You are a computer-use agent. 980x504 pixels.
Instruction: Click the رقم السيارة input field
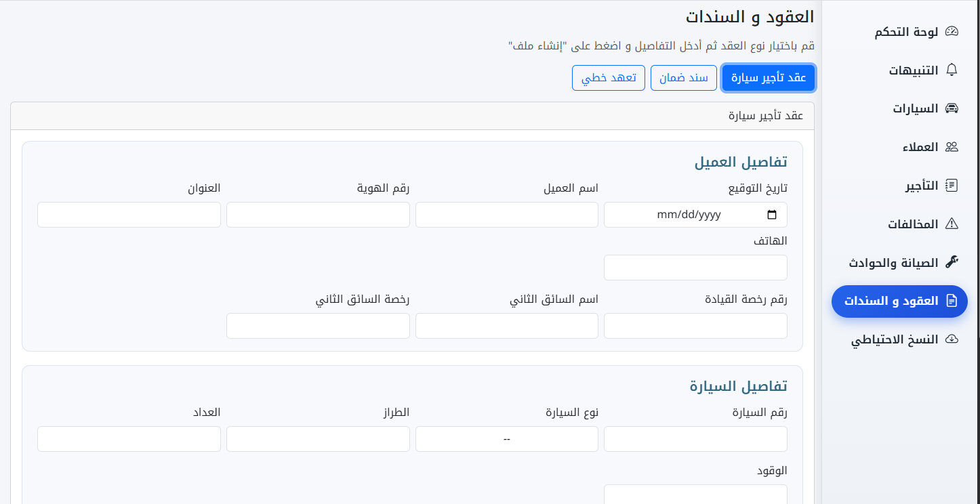pyautogui.click(x=695, y=439)
